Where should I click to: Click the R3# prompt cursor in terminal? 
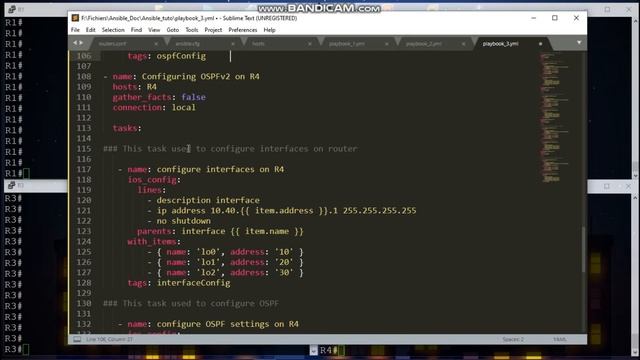click(x=26, y=349)
